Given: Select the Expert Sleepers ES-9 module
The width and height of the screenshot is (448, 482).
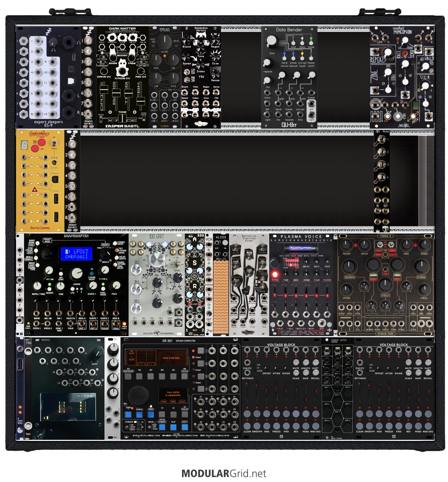Looking at the screenshot, I should 48,77.
